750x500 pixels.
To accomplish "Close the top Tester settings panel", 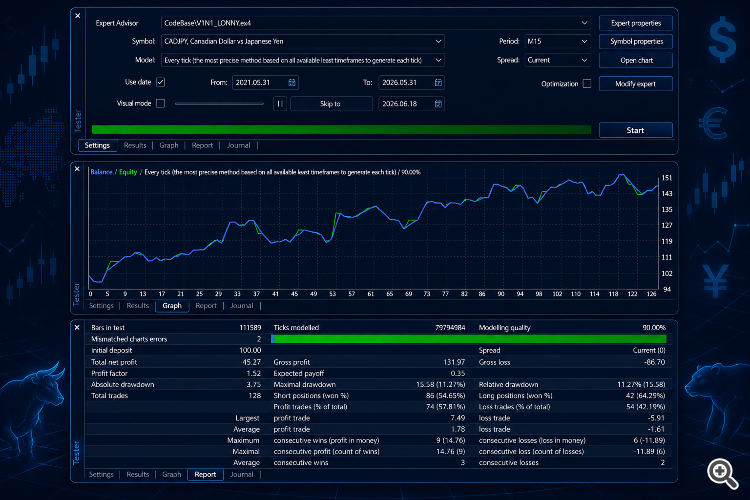I will click(77, 16).
